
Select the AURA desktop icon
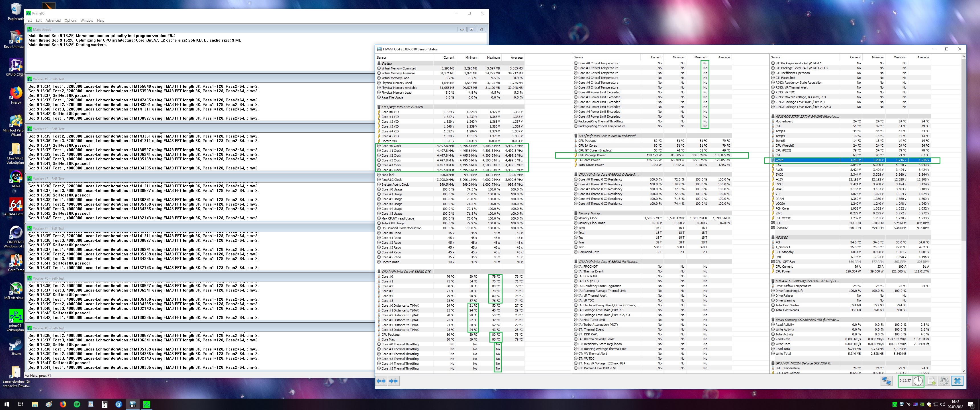[16, 179]
